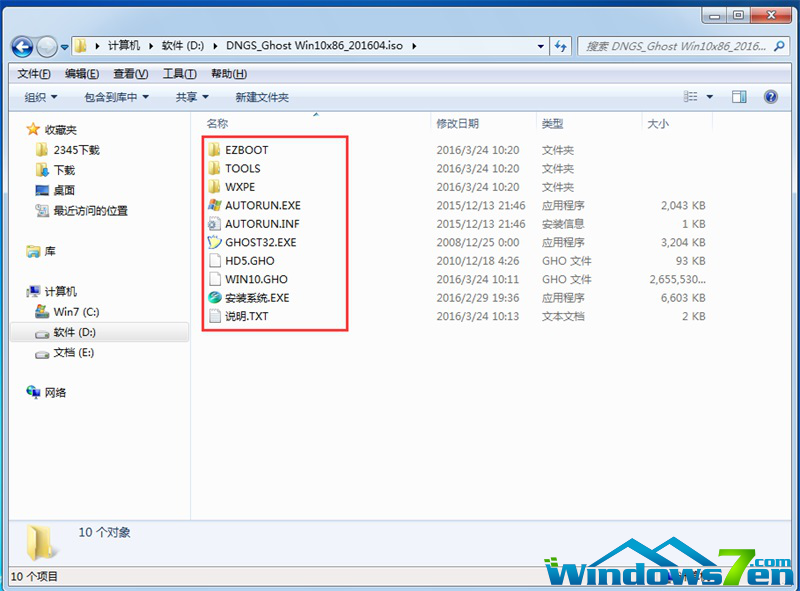This screenshot has width=800, height=591.
Task: Click the EZBOOT file name
Action: click(246, 150)
